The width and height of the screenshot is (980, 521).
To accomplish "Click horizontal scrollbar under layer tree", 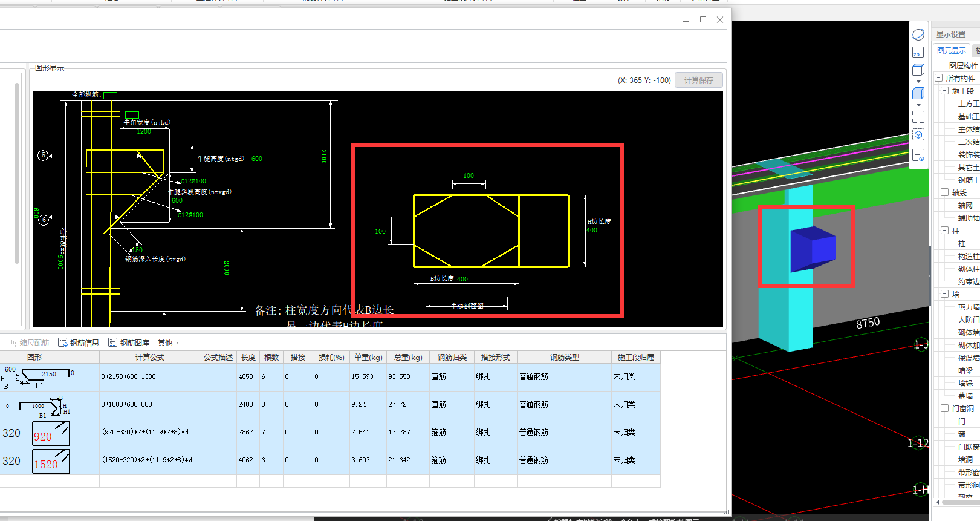I will tap(961, 502).
